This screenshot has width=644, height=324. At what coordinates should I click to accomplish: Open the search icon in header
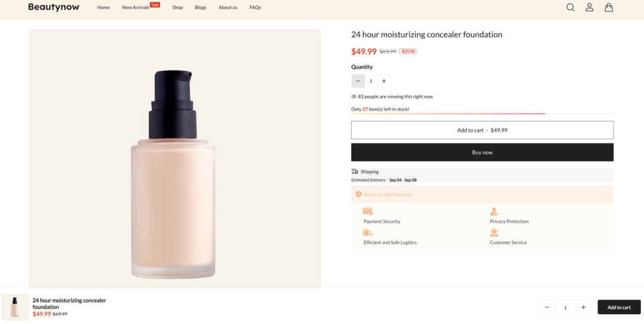pyautogui.click(x=570, y=7)
